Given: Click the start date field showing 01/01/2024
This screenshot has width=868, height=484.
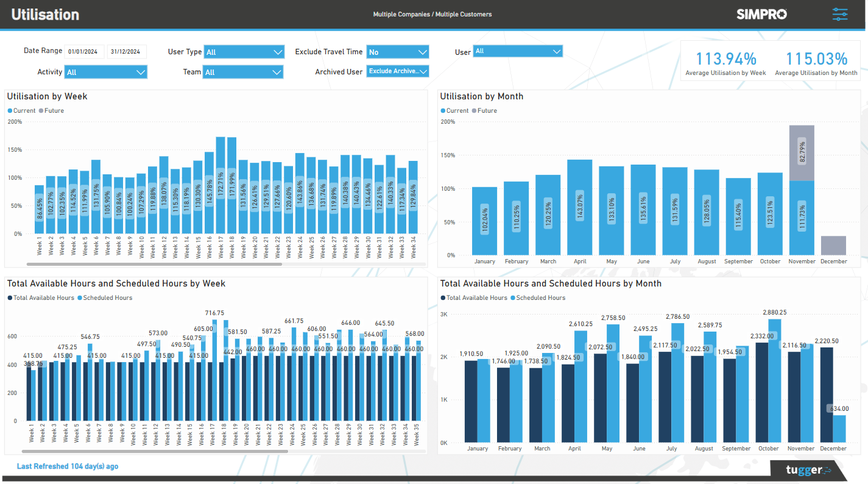Looking at the screenshot, I should pyautogui.click(x=84, y=51).
